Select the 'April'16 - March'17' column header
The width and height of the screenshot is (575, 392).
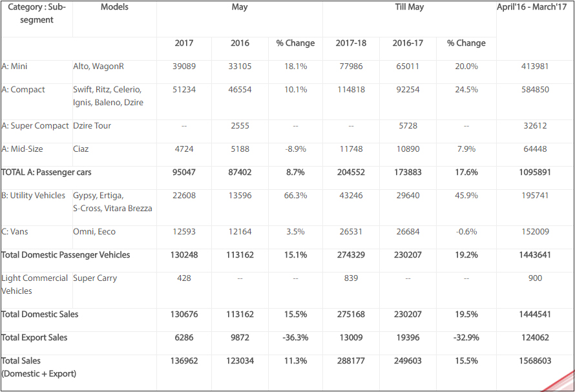[x=531, y=8]
